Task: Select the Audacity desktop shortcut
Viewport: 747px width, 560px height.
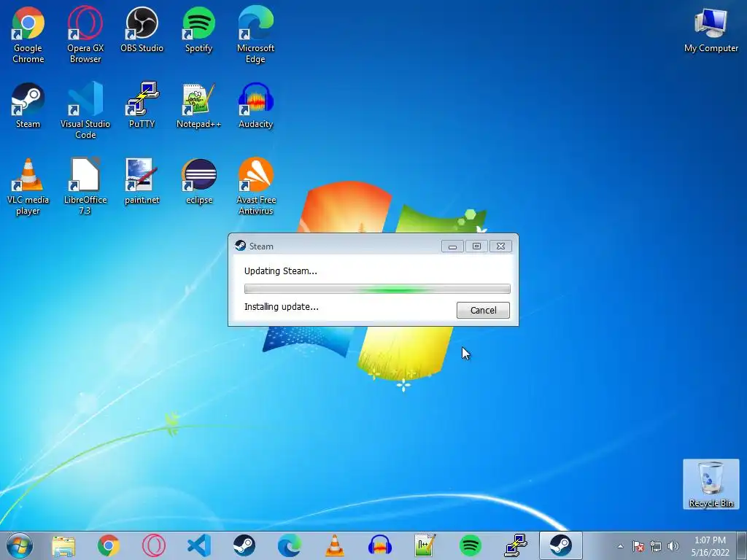Action: (255, 106)
